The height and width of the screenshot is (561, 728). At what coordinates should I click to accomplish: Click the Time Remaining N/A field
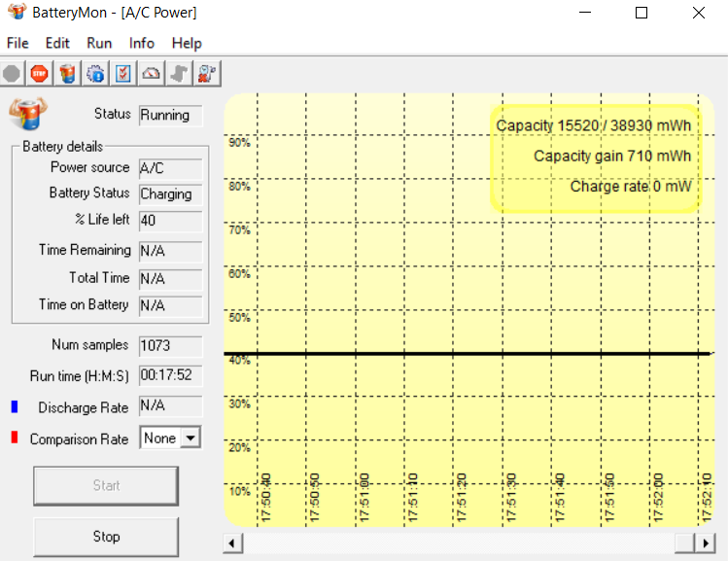pyautogui.click(x=171, y=251)
